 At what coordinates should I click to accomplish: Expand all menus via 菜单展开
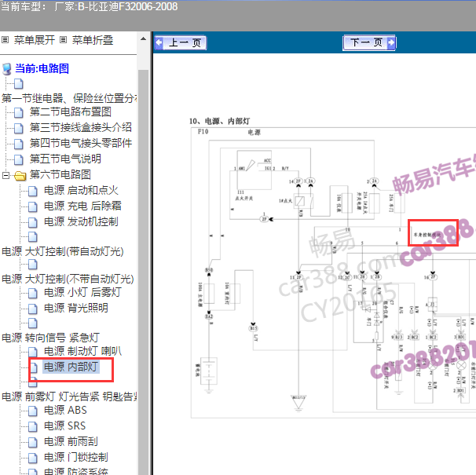(x=35, y=40)
